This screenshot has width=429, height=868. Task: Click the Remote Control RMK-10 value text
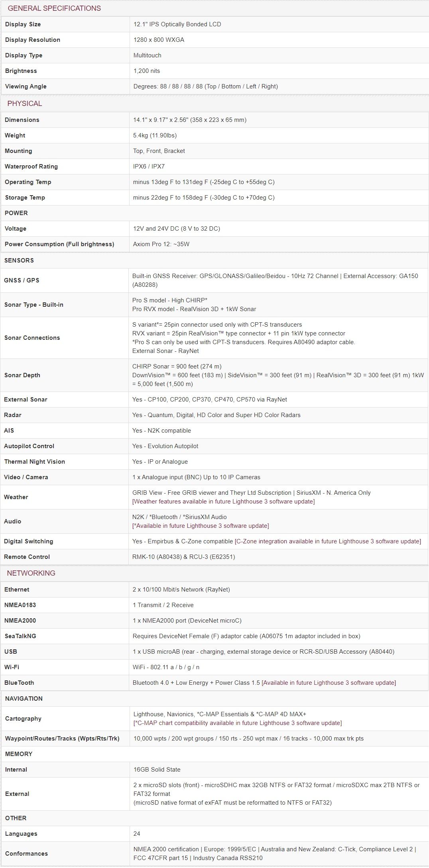(x=183, y=557)
